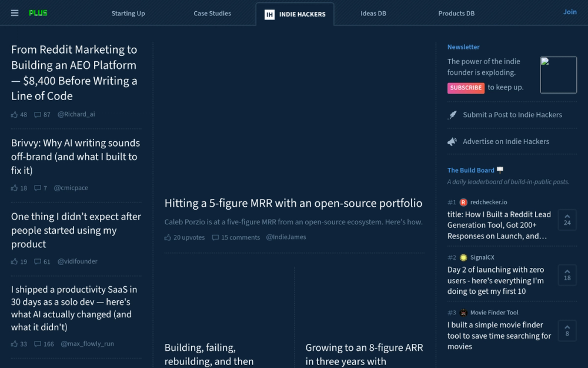
Task: Click the pink SUBSCRIBE button
Action: tap(466, 88)
